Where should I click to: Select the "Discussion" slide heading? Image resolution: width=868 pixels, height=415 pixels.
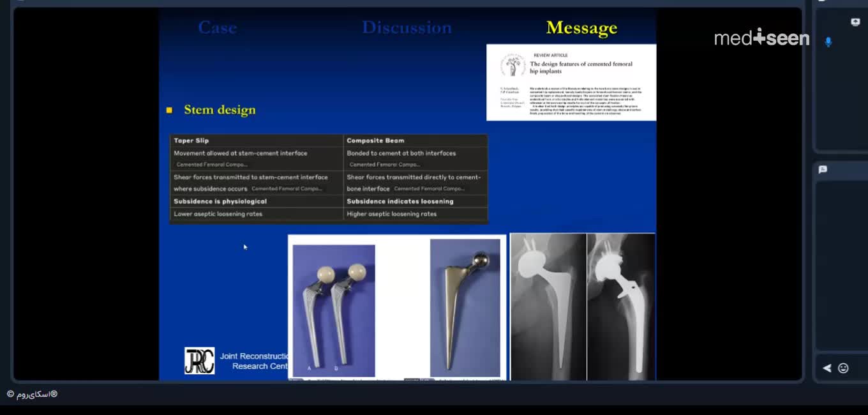click(x=407, y=27)
